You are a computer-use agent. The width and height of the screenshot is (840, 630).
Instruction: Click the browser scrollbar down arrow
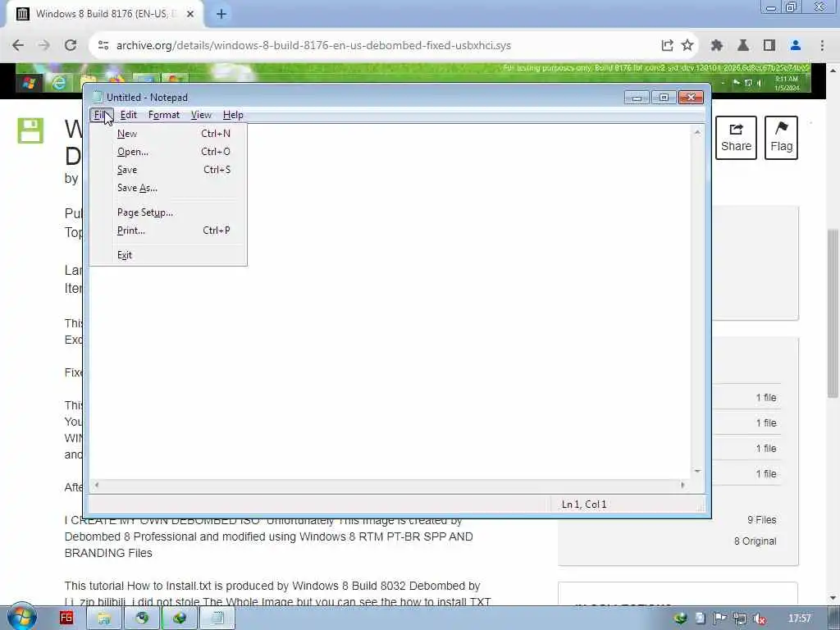tap(833, 598)
